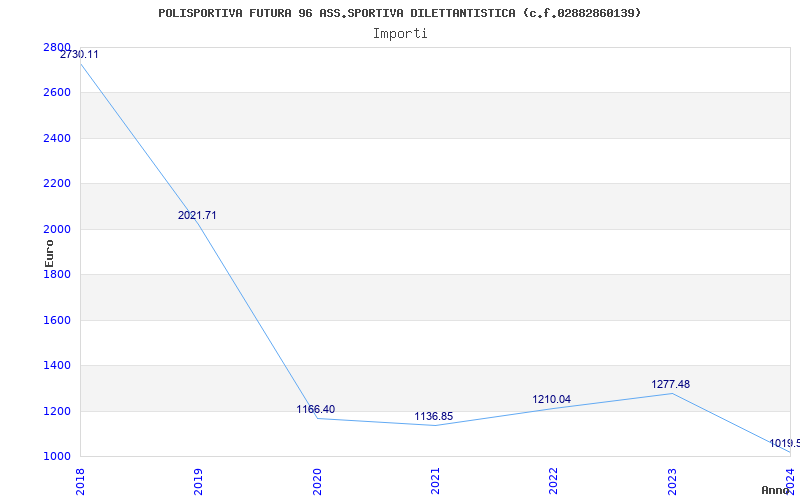800x500 pixels.
Task: Click the 2600 y-axis value
Action: tap(57, 93)
